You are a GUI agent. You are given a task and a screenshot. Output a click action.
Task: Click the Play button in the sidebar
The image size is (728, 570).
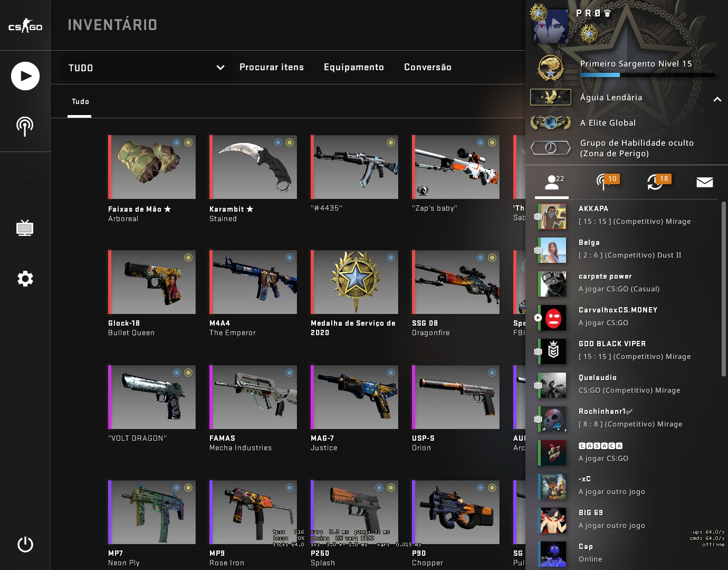(25, 76)
